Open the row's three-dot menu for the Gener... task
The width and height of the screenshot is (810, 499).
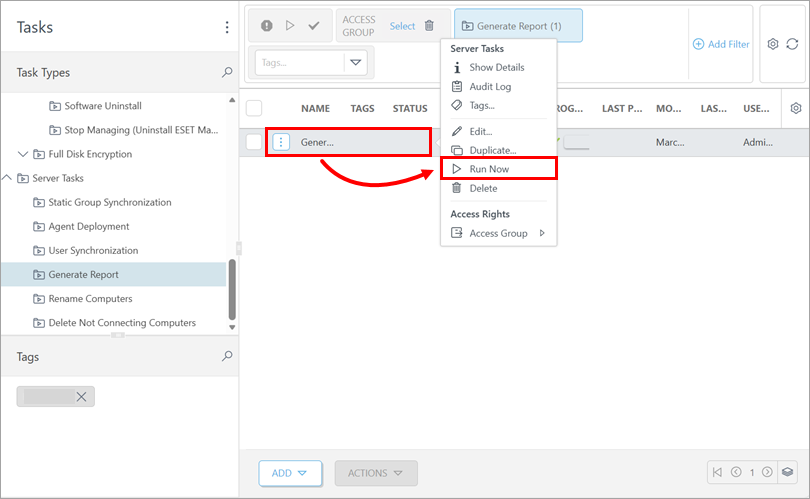pyautogui.click(x=281, y=143)
